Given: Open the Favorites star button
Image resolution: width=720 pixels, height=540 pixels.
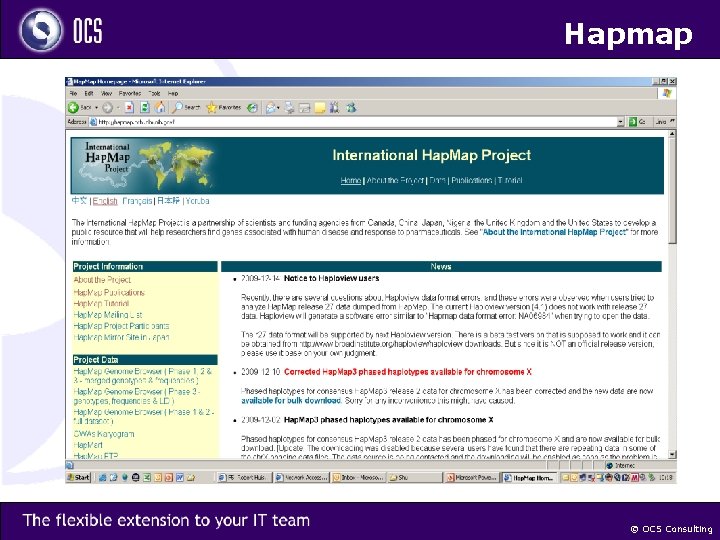Looking at the screenshot, I should (224, 107).
